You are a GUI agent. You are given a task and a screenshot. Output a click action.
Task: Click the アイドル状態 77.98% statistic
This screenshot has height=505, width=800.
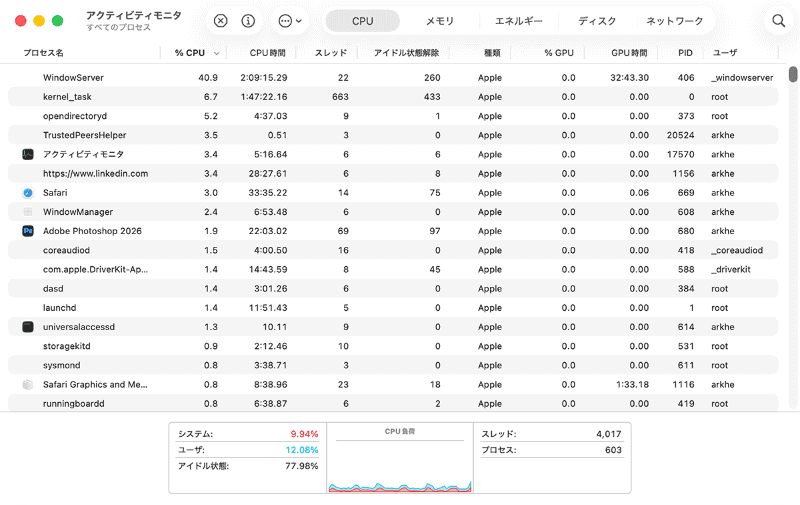248,466
